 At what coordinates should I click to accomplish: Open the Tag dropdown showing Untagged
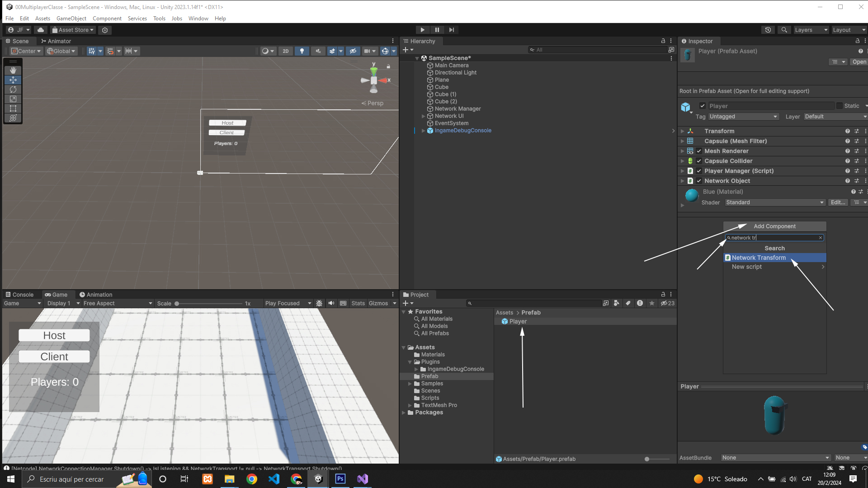click(743, 117)
